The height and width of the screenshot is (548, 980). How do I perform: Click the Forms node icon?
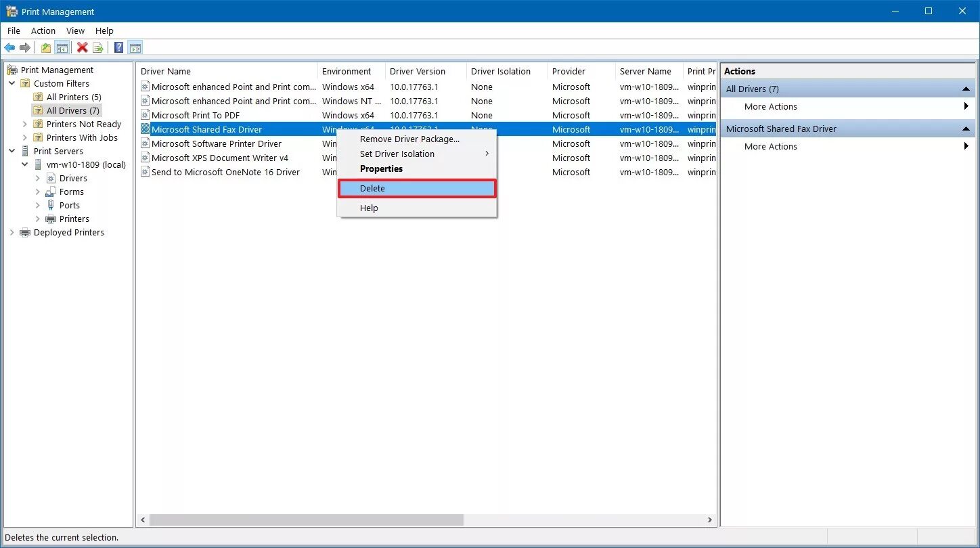pyautogui.click(x=51, y=191)
